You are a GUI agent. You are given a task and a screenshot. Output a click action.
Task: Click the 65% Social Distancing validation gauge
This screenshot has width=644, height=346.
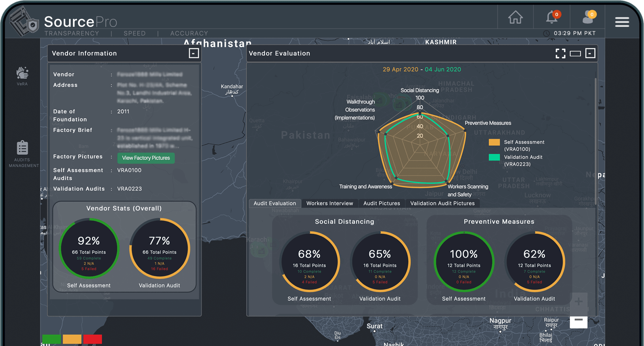[380, 261]
